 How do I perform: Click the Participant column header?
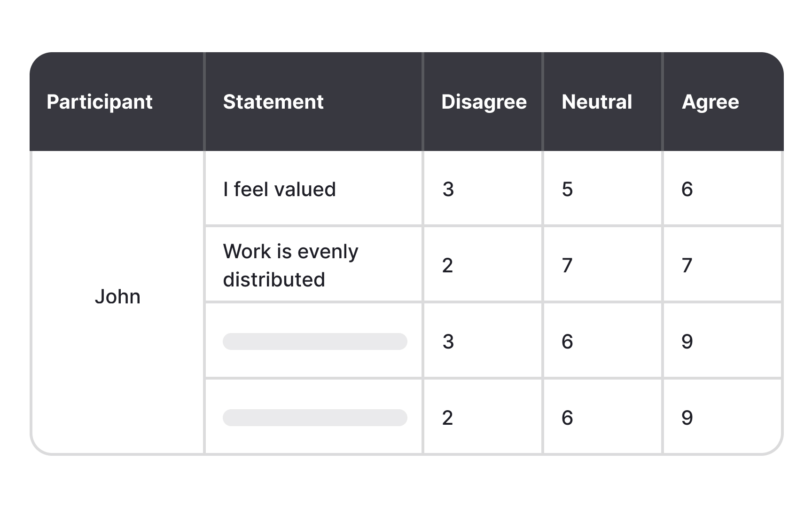pyautogui.click(x=100, y=102)
